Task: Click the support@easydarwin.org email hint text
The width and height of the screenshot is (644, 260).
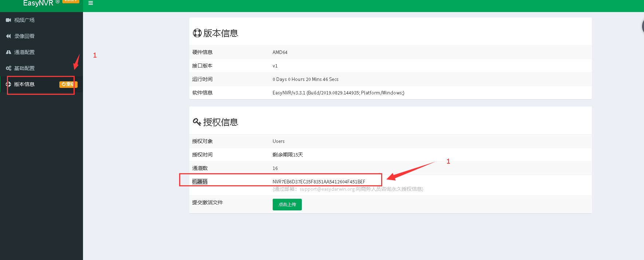Action: click(348, 189)
